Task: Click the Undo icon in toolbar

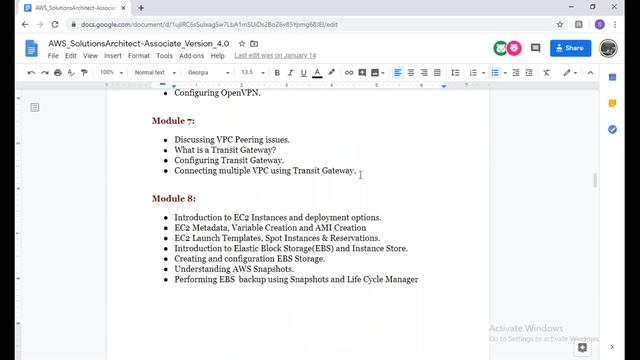Action: tap(31, 73)
